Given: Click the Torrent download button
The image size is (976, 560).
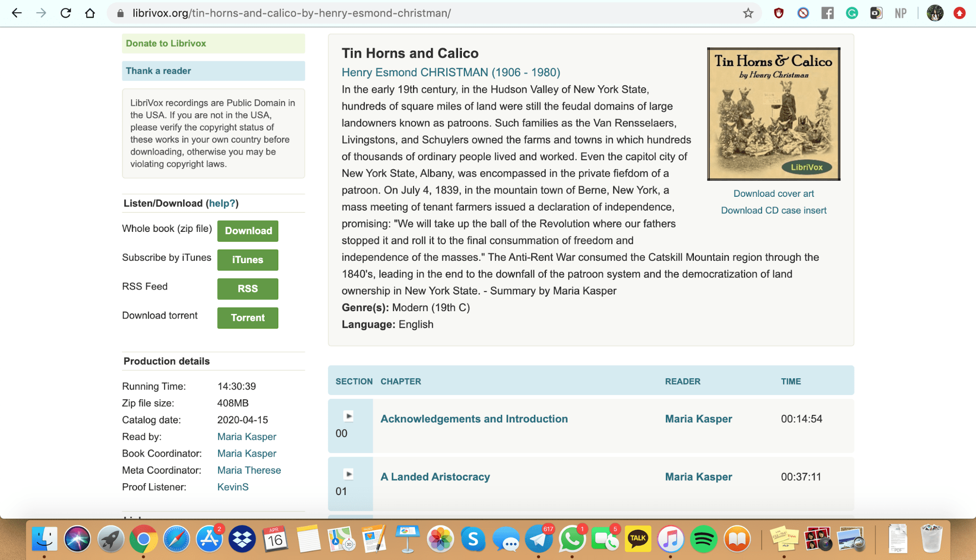Looking at the screenshot, I should (248, 318).
